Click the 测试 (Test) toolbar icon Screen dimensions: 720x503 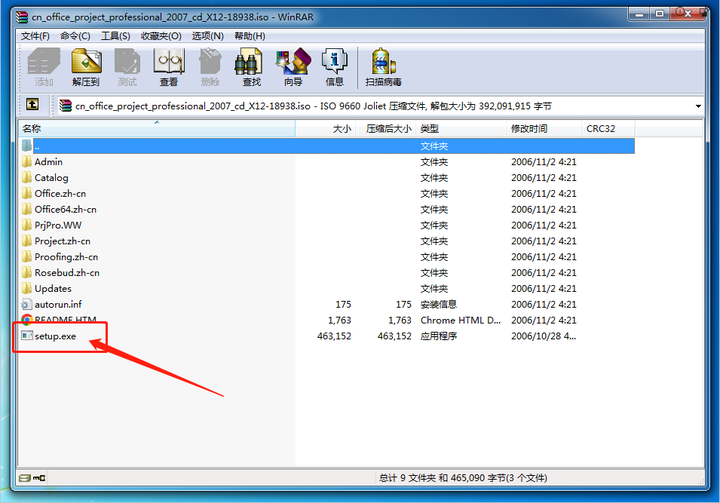127,67
